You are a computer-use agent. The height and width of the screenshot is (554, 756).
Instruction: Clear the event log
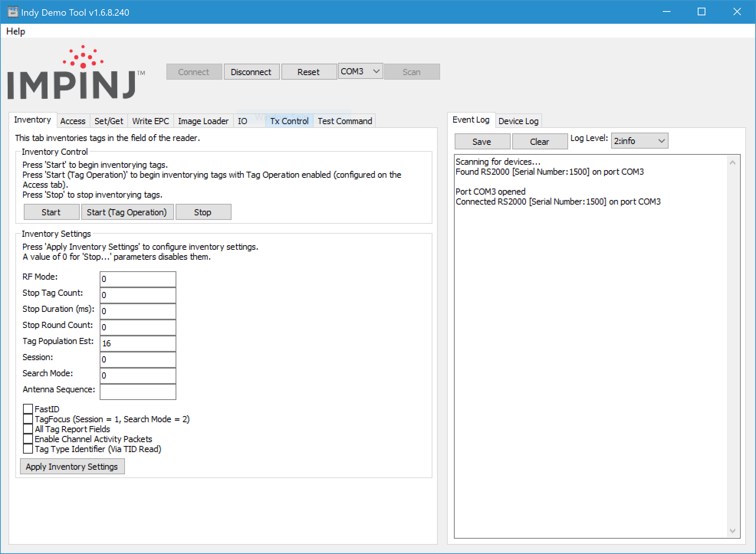pyautogui.click(x=539, y=141)
